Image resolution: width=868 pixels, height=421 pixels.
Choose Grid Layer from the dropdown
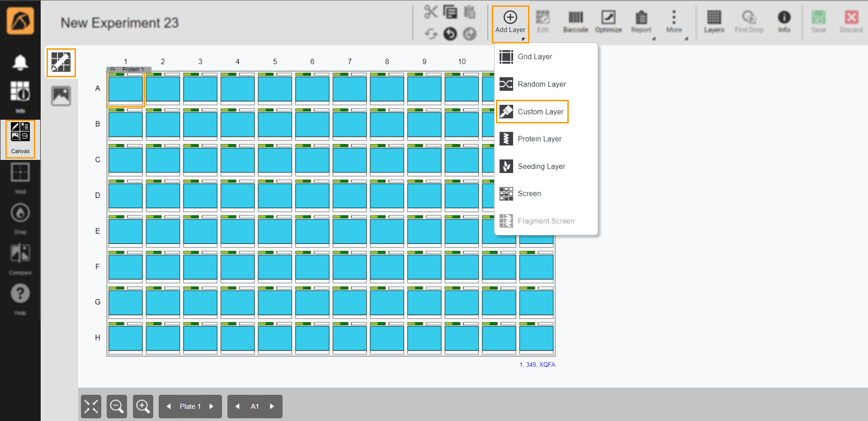point(534,57)
